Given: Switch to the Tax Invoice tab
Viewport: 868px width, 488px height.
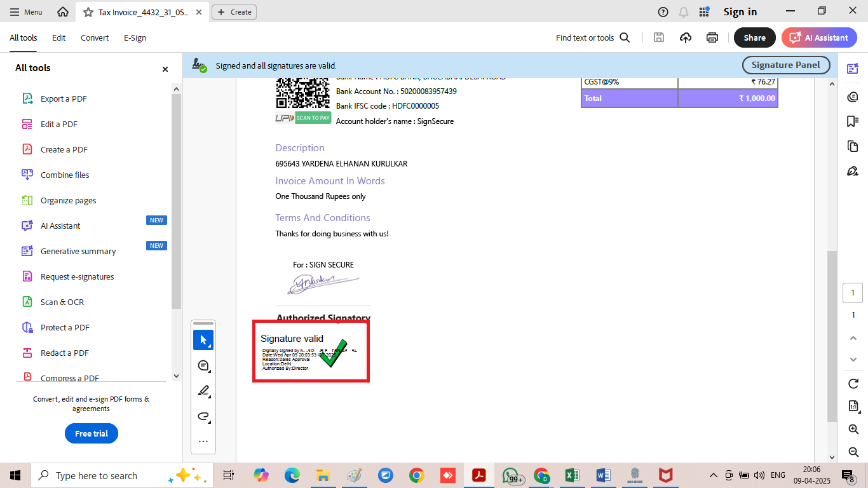Looking at the screenshot, I should pos(143,12).
